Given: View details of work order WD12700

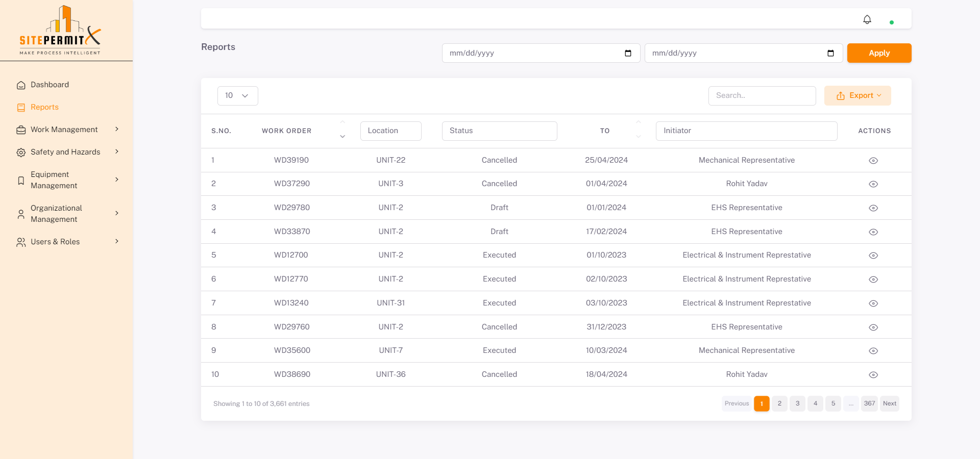Looking at the screenshot, I should pos(873,256).
